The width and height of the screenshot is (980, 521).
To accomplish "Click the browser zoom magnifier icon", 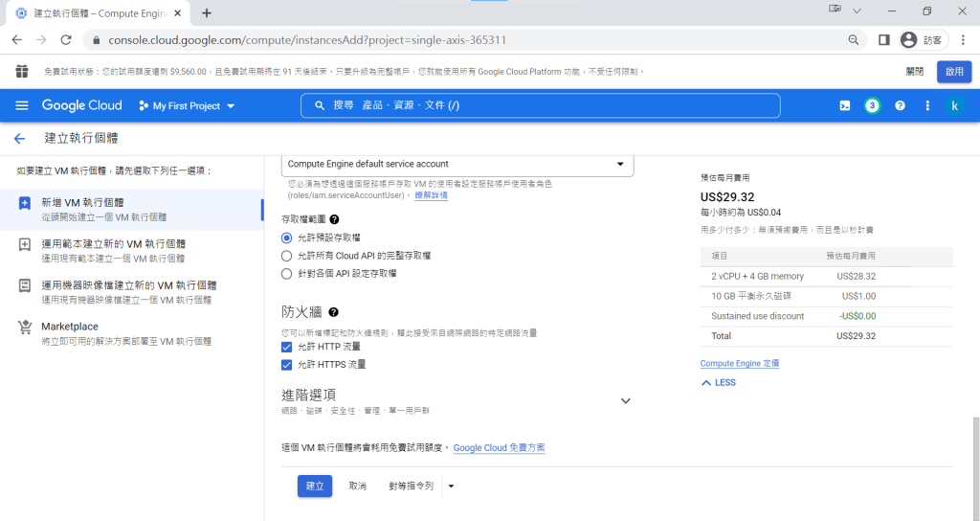I will pos(853,40).
